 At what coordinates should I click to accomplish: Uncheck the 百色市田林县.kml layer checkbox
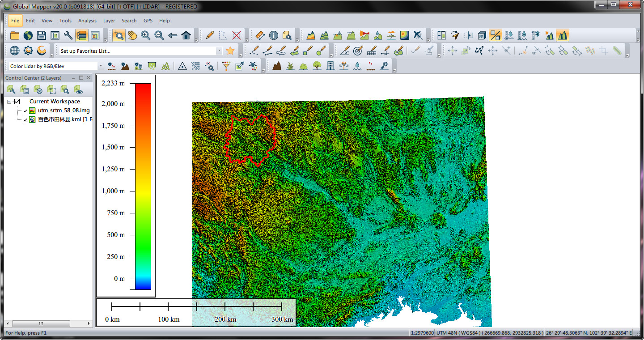(25, 119)
